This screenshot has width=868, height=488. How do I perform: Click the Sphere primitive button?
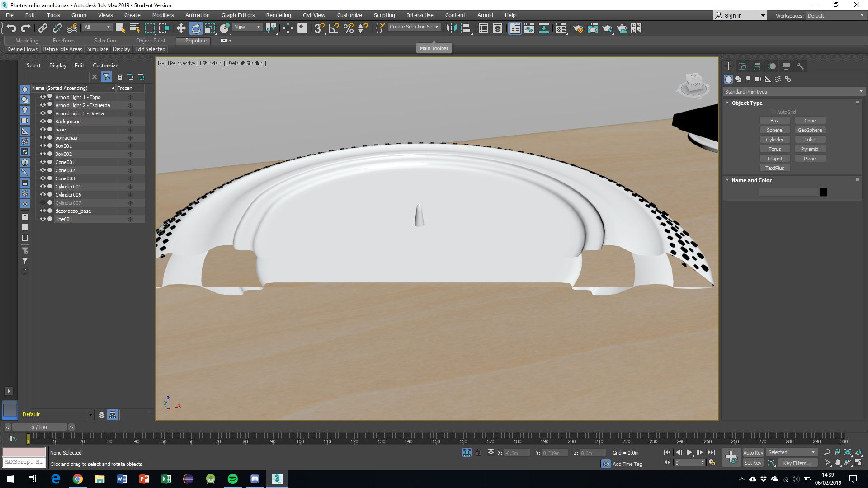click(775, 130)
